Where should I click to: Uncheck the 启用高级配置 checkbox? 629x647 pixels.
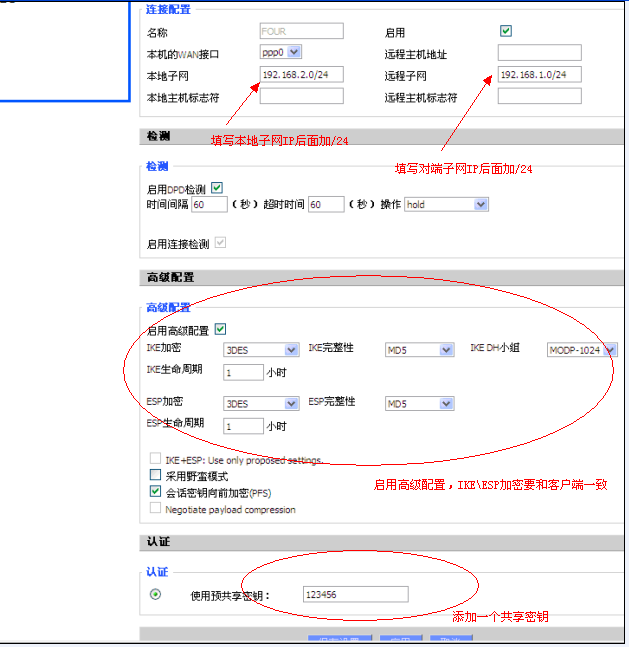[x=220, y=329]
